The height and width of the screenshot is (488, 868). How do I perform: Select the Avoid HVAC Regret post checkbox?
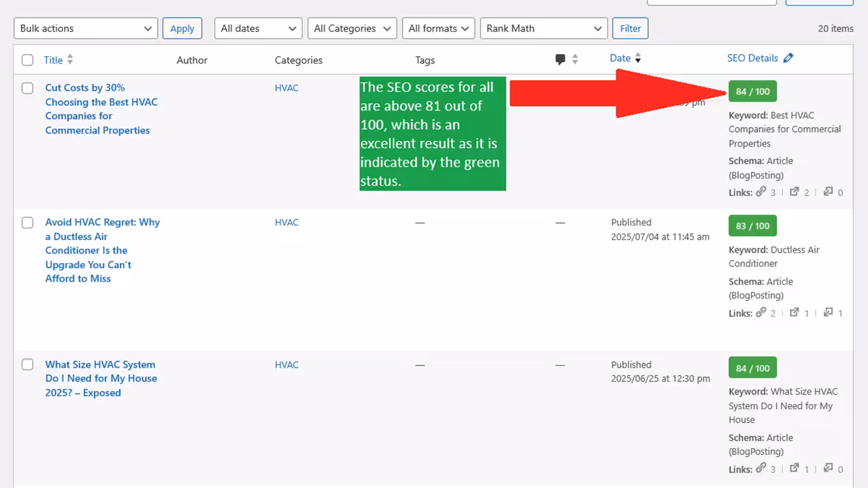coord(27,223)
